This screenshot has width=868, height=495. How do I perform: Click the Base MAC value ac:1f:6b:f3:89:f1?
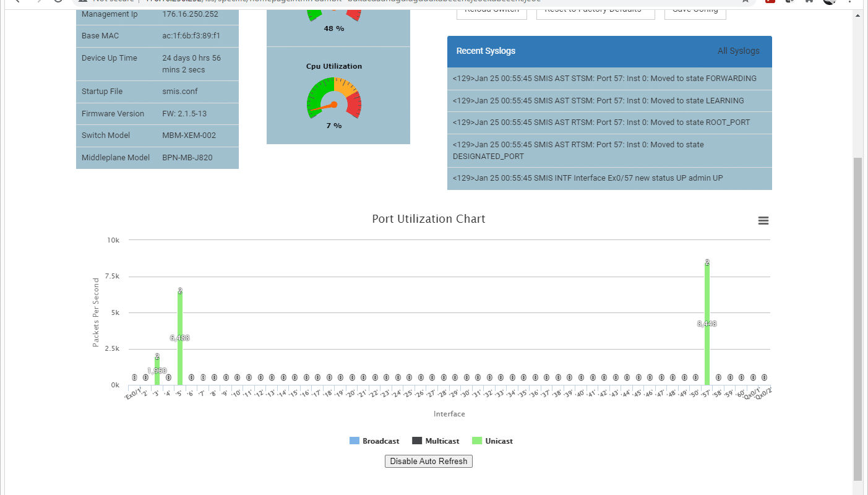click(x=191, y=35)
